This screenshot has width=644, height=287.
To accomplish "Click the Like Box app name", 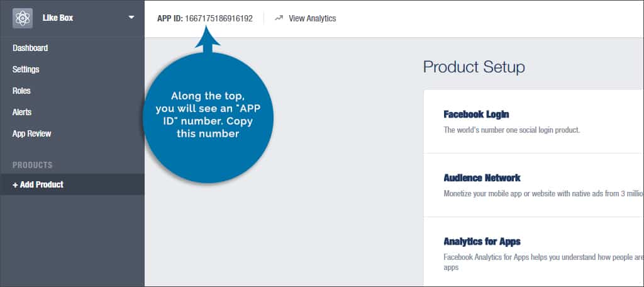I will 58,18.
